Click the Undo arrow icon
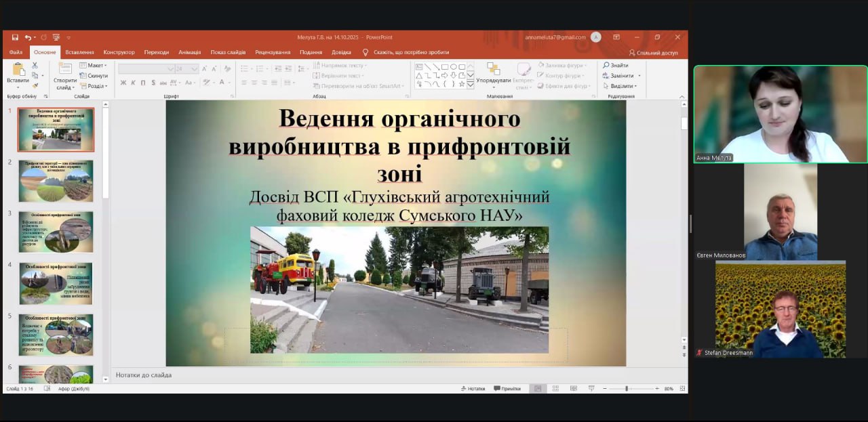 click(28, 37)
